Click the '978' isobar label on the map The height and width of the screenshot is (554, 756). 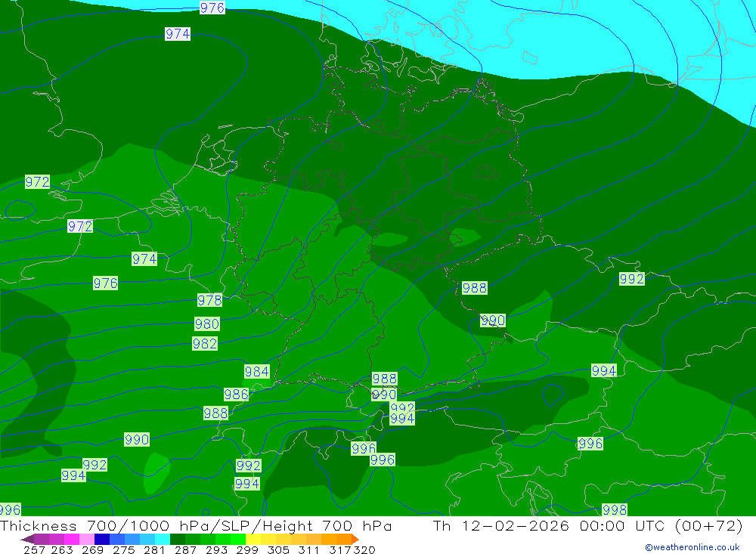tap(209, 300)
